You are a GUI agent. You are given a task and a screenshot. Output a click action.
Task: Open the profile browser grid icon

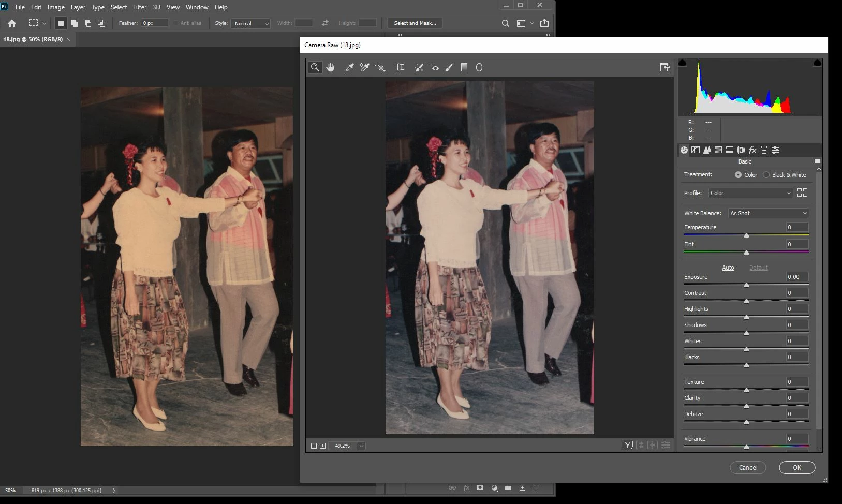point(803,192)
